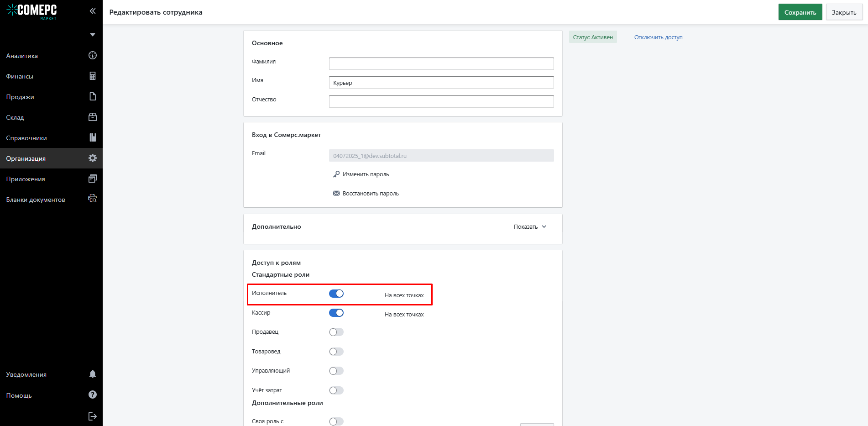Expand Дополнительно section via Показать
The image size is (868, 426).
coord(530,227)
